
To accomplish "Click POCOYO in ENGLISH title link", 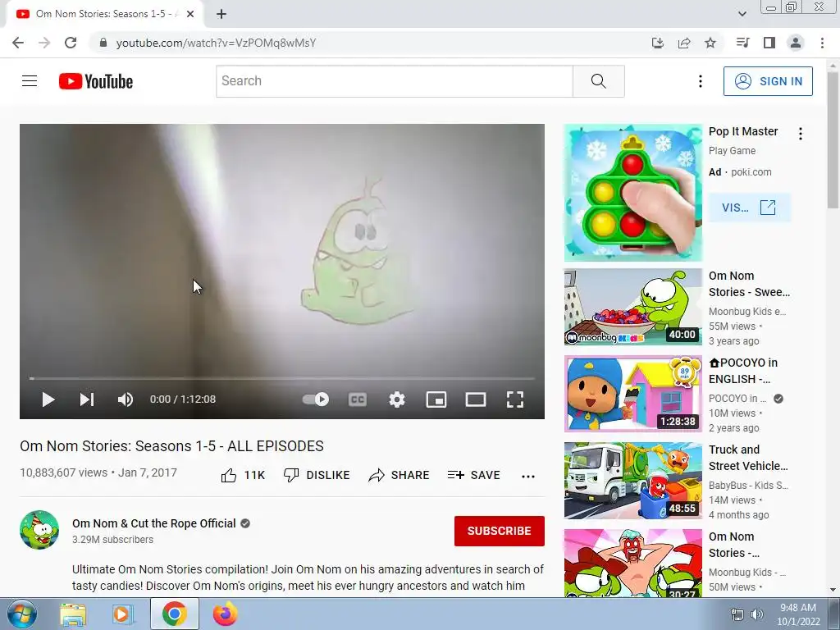I will 743,371.
